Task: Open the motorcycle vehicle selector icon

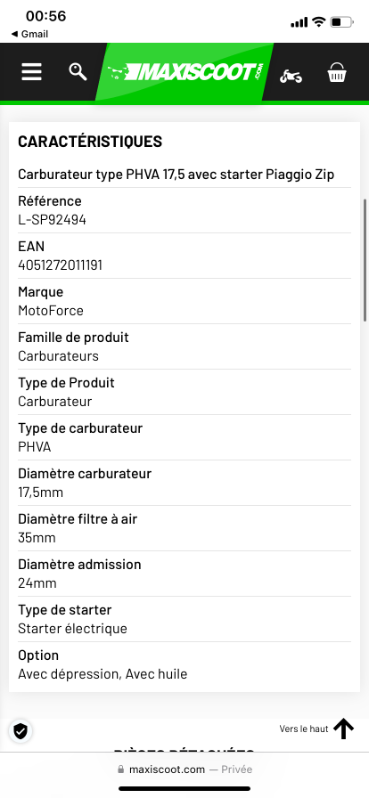Action: pos(291,76)
